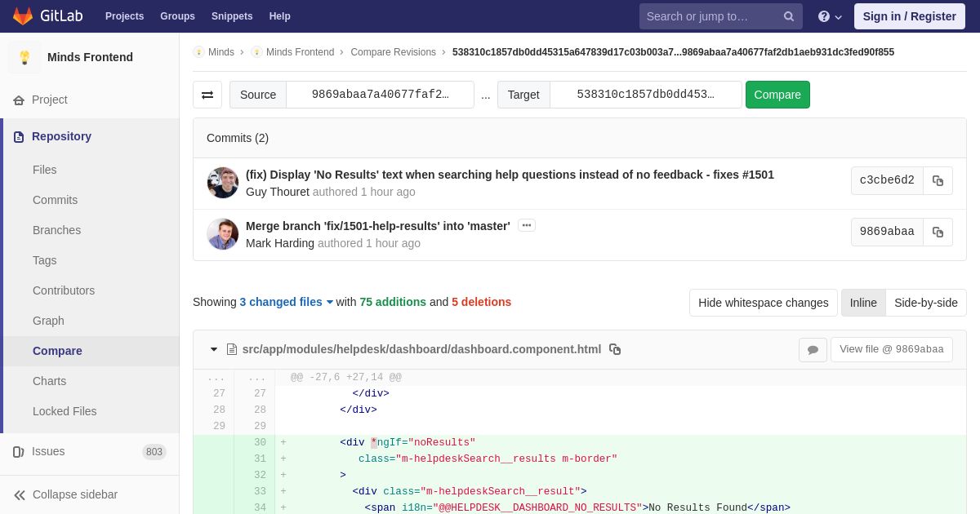Click the Issues sidebar icon
Viewport: 980px width, 514px height.
pos(18,451)
